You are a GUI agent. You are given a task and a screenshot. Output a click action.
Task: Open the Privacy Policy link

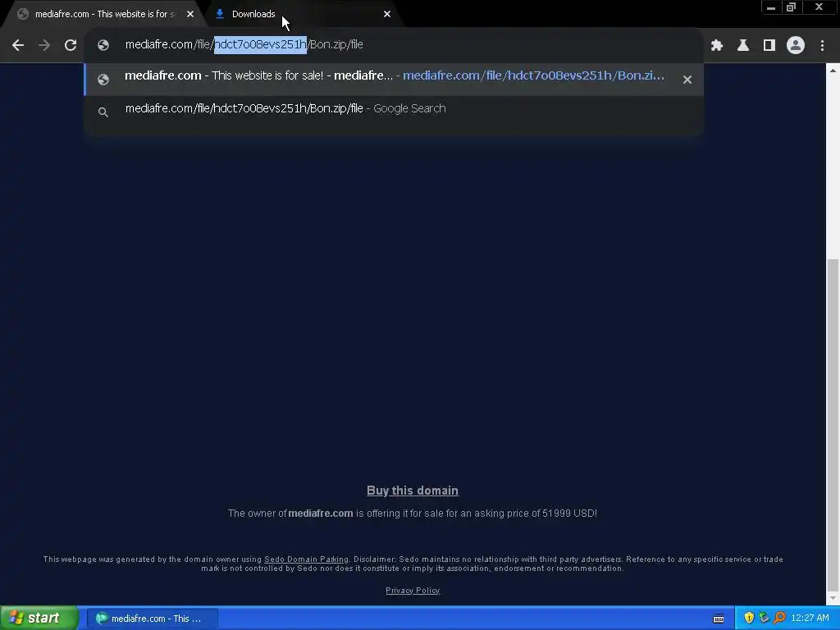tap(413, 591)
